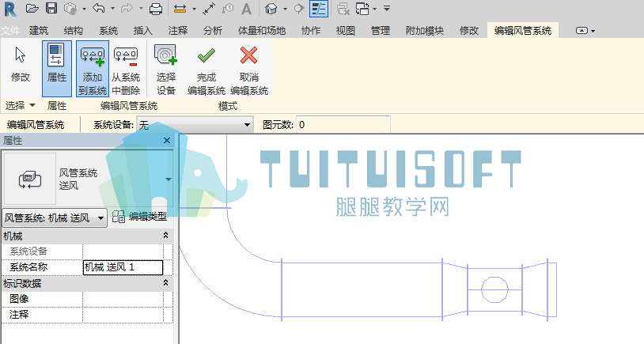Open the Revit application menu (R logo)
This screenshot has width=644, height=344.
coord(9,9)
